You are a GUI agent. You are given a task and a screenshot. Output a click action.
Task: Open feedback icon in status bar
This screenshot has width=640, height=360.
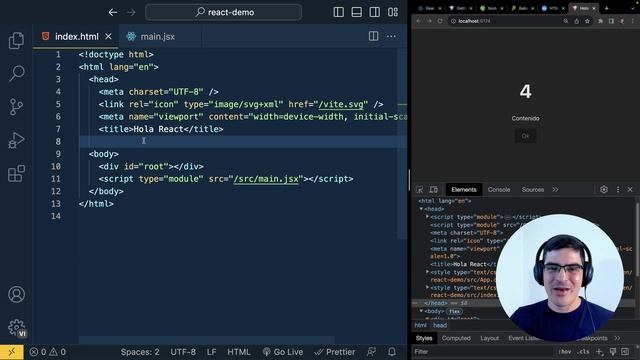[x=371, y=352]
